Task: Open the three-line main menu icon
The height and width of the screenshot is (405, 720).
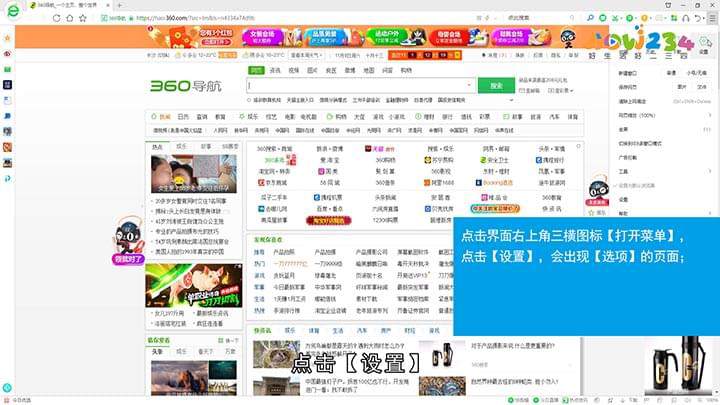Action: coord(712,18)
